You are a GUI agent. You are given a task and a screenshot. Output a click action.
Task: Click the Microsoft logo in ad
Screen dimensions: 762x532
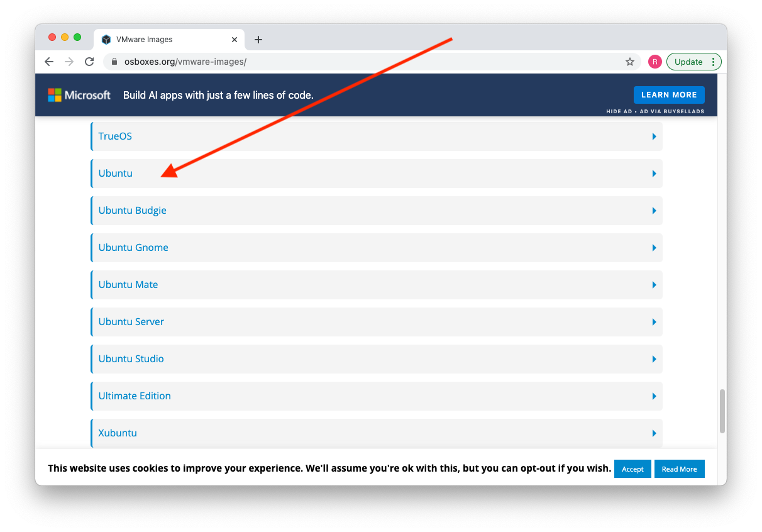pyautogui.click(x=79, y=95)
